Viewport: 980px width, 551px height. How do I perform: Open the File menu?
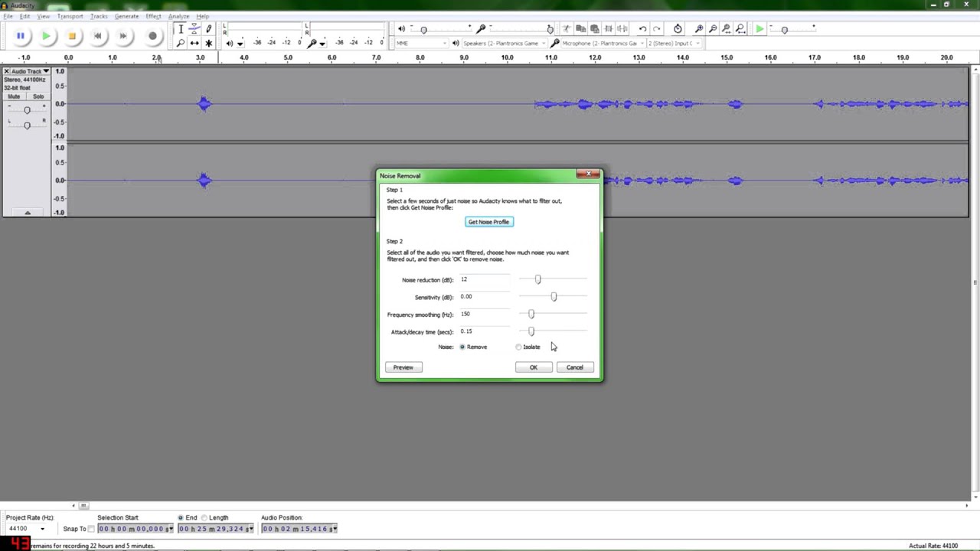tap(8, 16)
